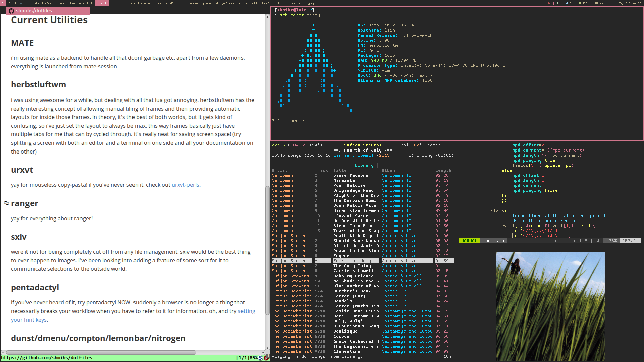Select the Library header in PMS
Screen dimensions: 644x362
(364, 165)
